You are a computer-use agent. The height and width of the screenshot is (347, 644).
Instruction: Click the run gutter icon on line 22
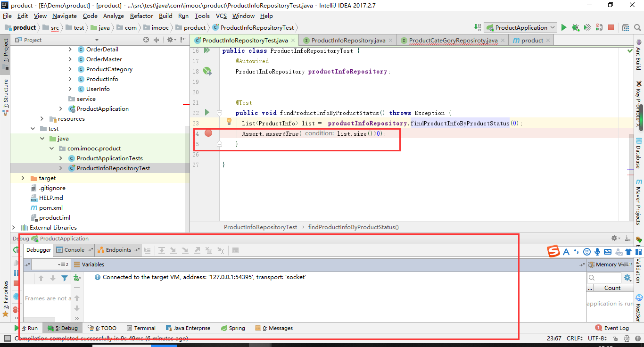tap(206, 113)
